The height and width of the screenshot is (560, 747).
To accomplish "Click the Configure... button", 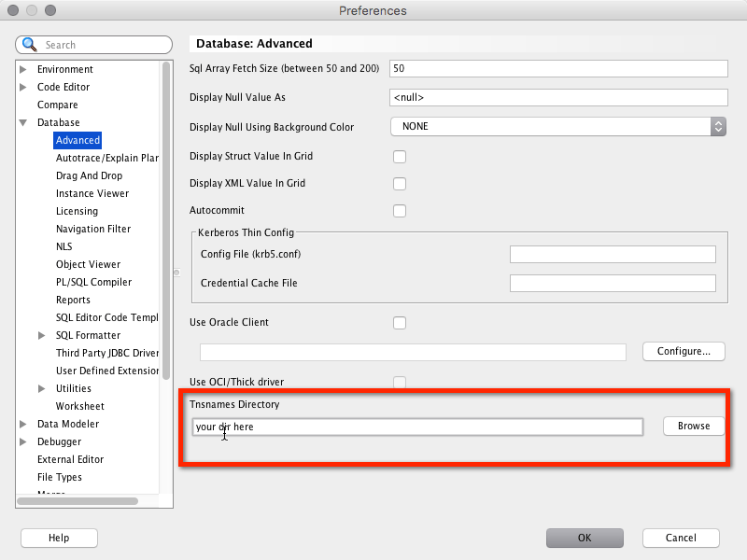I will [x=684, y=352].
